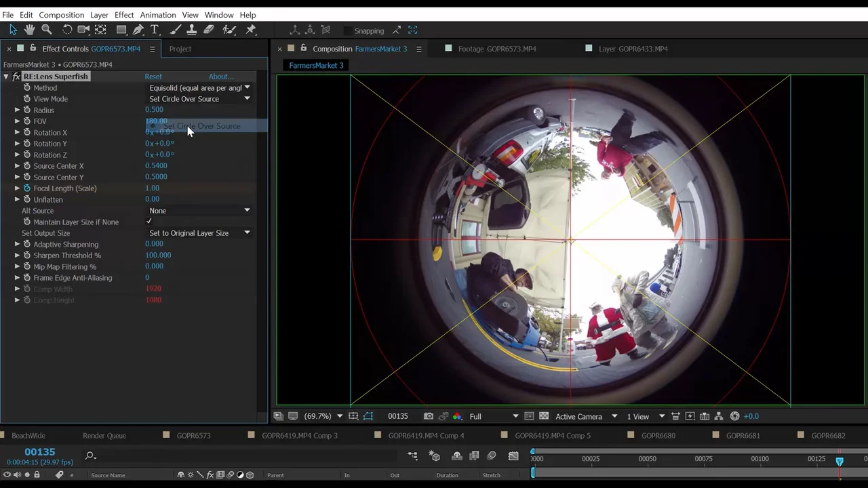Switch to Footage GOPR6573.MP4 tab
This screenshot has width=868, height=488.
(496, 49)
